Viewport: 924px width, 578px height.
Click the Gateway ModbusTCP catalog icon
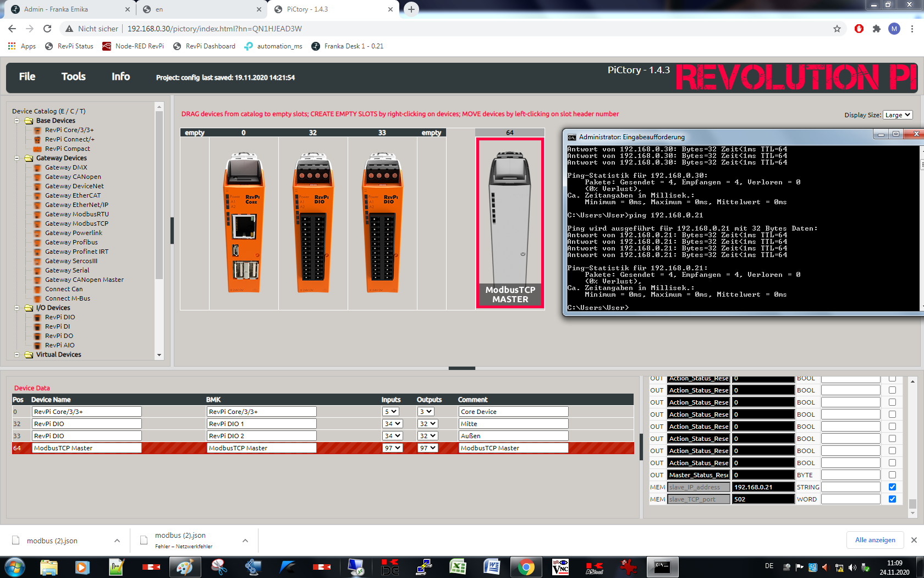[x=37, y=223]
